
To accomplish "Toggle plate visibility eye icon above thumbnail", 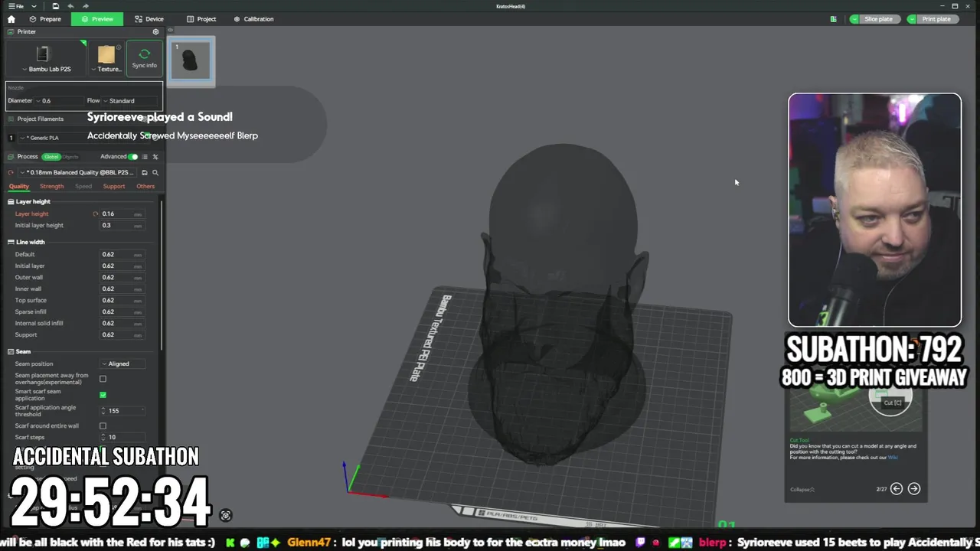I will click(170, 31).
